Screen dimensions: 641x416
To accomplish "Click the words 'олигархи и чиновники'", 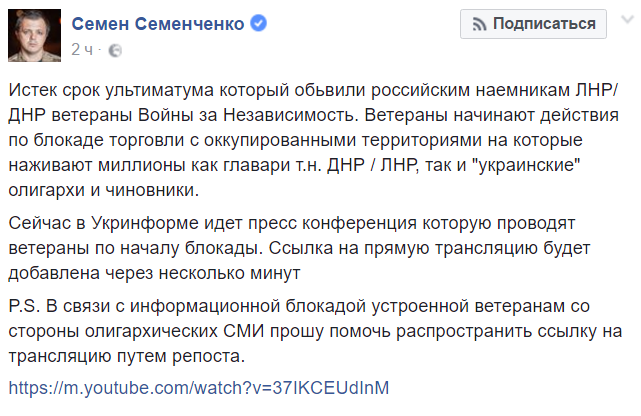I will 104,190.
